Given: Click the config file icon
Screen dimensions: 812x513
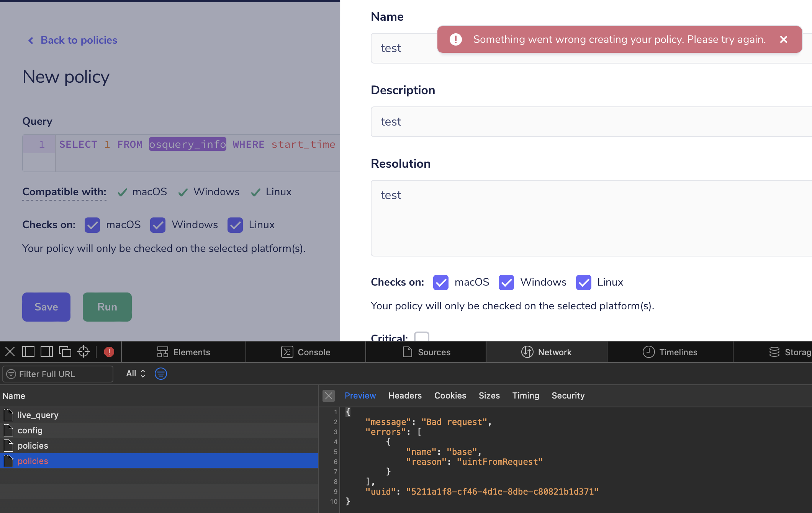Looking at the screenshot, I should tap(8, 430).
